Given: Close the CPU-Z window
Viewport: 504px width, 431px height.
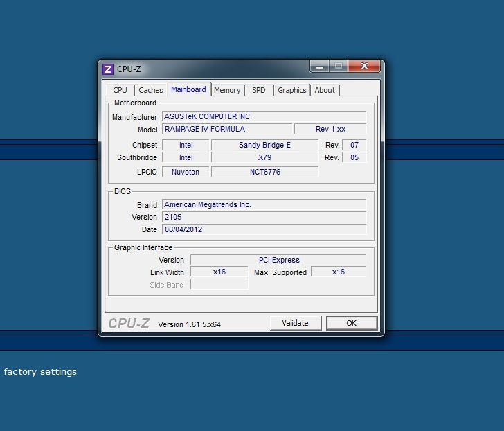Looking at the screenshot, I should (x=363, y=67).
